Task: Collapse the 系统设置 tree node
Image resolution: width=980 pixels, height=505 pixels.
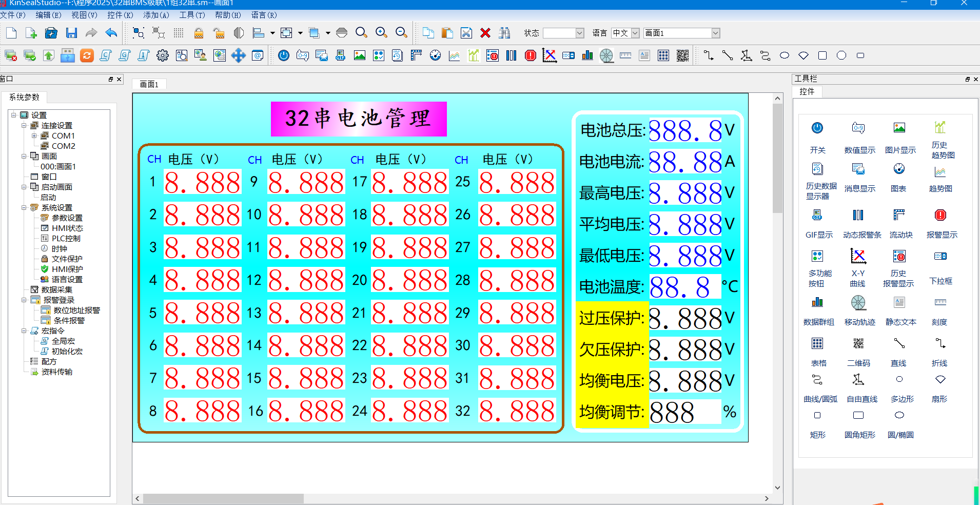Action: pyautogui.click(x=24, y=207)
